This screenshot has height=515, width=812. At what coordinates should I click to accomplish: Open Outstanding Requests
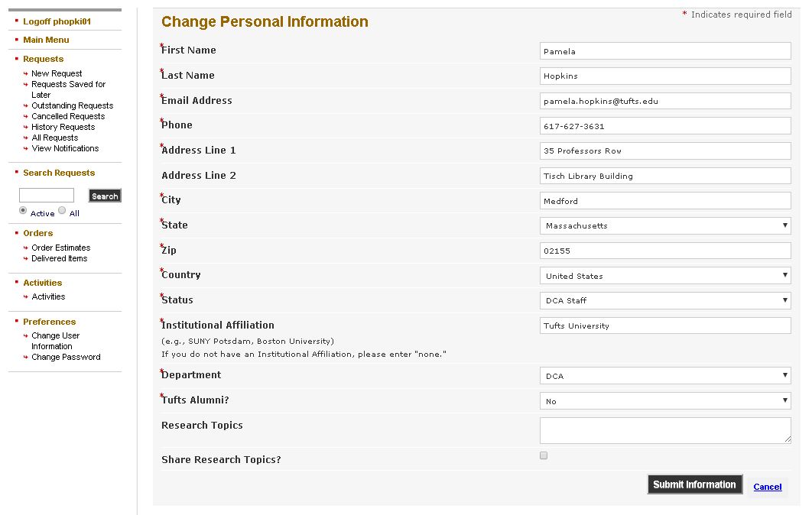pos(72,105)
